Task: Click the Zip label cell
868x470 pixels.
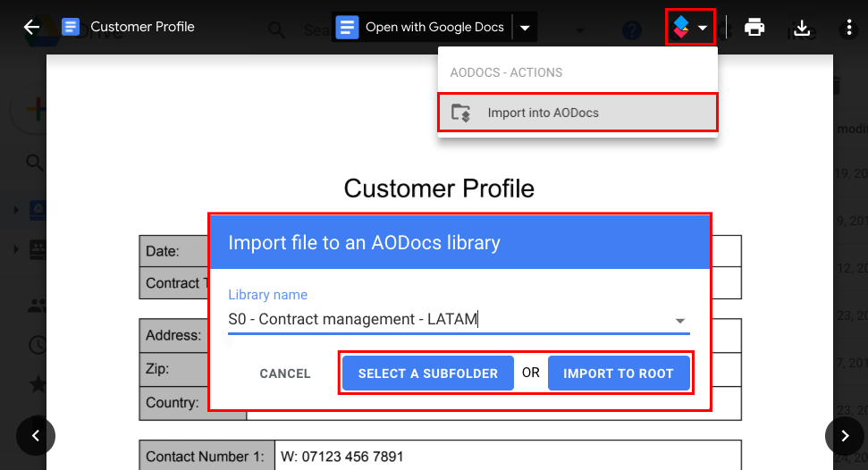Action: 173,369
